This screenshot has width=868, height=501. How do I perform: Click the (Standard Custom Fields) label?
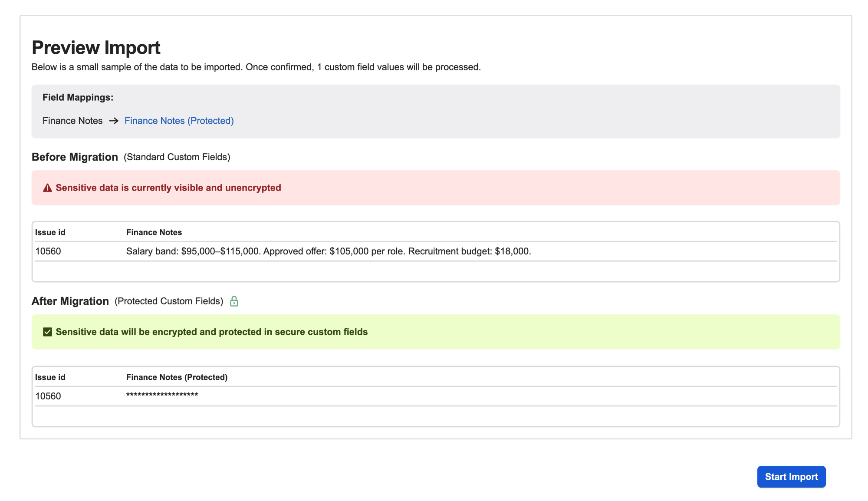(x=177, y=157)
